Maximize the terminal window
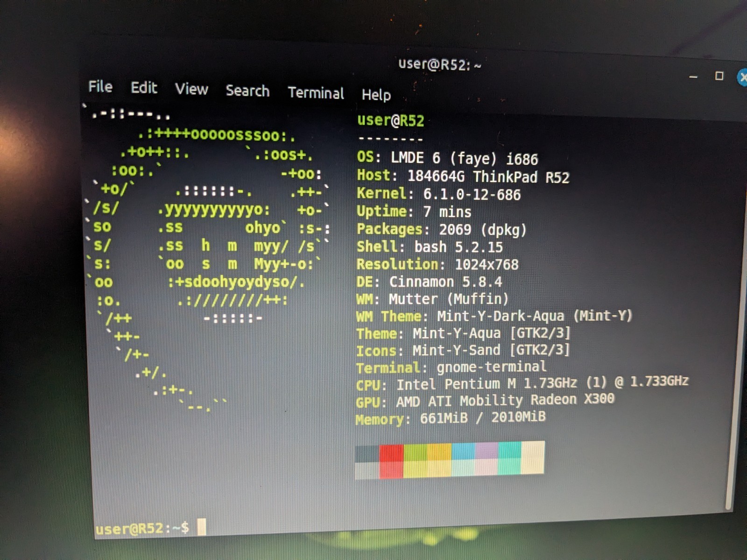 click(x=719, y=76)
